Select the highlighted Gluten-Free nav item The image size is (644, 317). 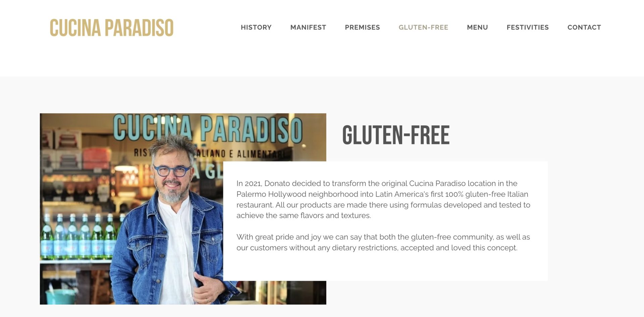click(423, 27)
